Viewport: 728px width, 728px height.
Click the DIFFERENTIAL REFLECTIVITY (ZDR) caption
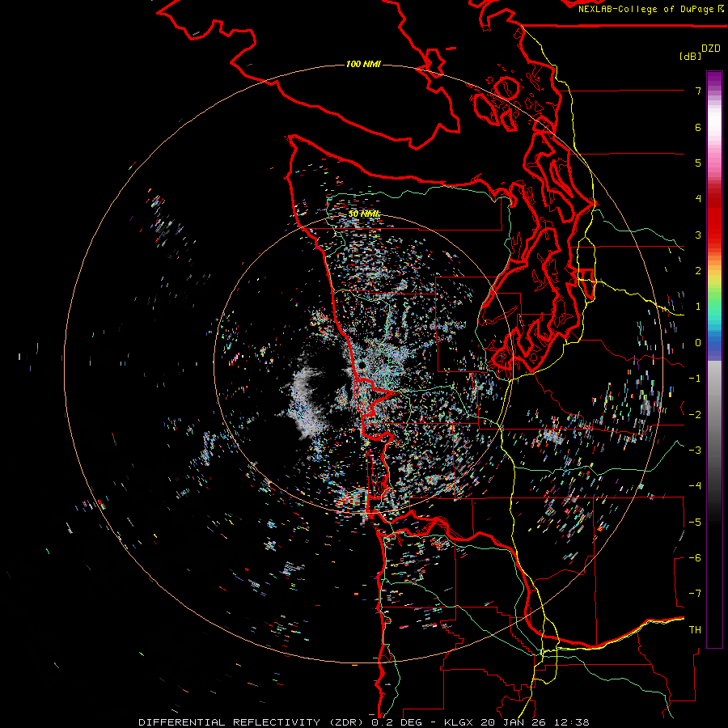coord(252,722)
